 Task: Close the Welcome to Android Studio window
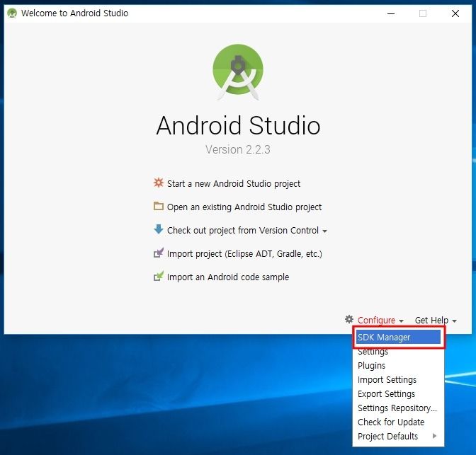(x=455, y=13)
